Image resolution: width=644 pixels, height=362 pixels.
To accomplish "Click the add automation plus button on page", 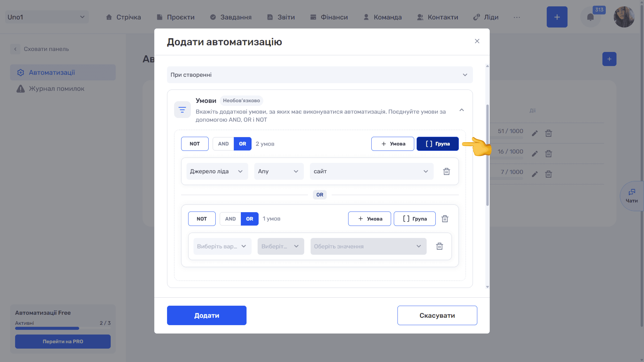I will tap(609, 59).
